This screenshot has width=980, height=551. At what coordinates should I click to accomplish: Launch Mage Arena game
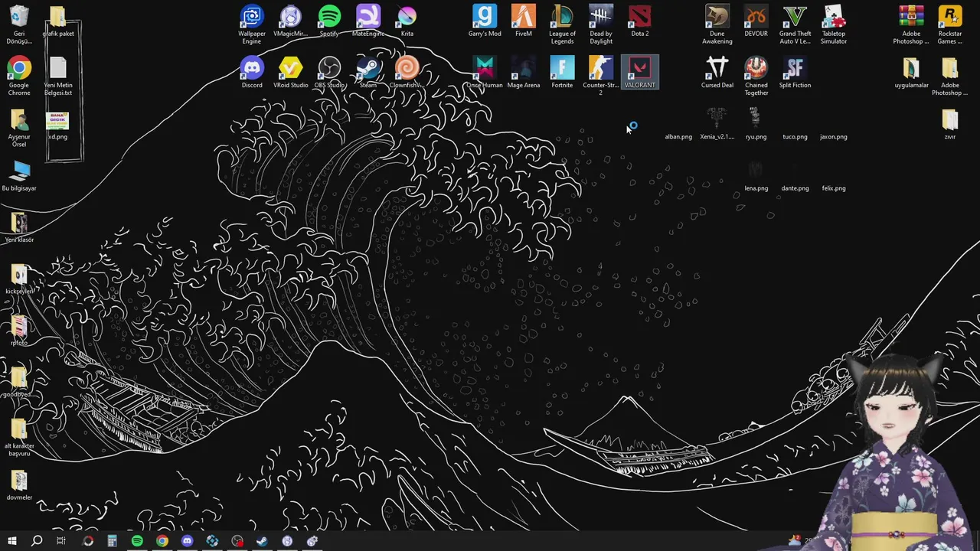(x=524, y=72)
